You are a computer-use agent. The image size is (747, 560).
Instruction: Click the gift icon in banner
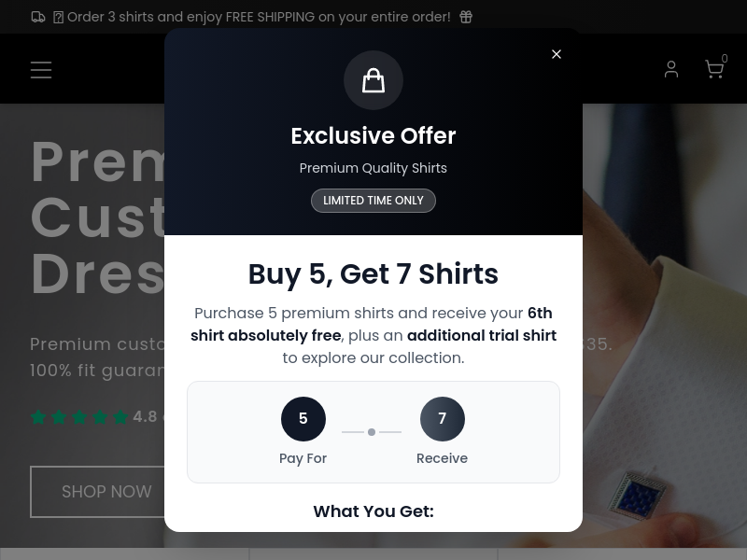[466, 17]
